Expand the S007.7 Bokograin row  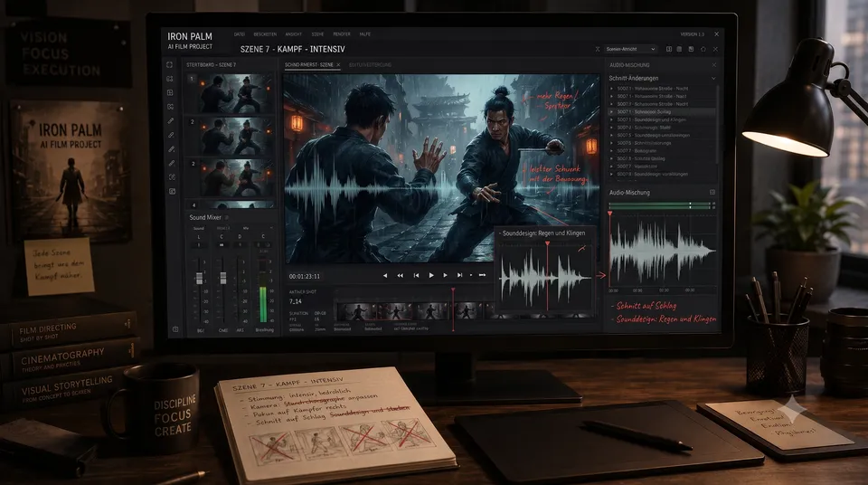pos(612,151)
